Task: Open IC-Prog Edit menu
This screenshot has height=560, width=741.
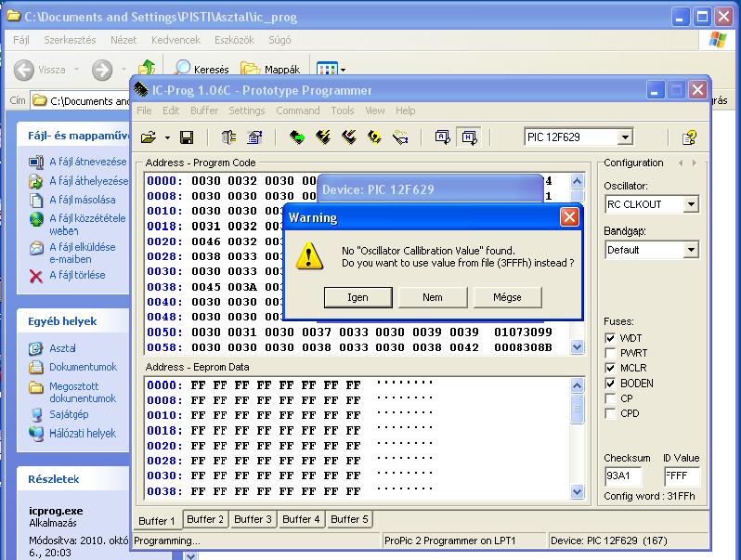Action: 171,111
